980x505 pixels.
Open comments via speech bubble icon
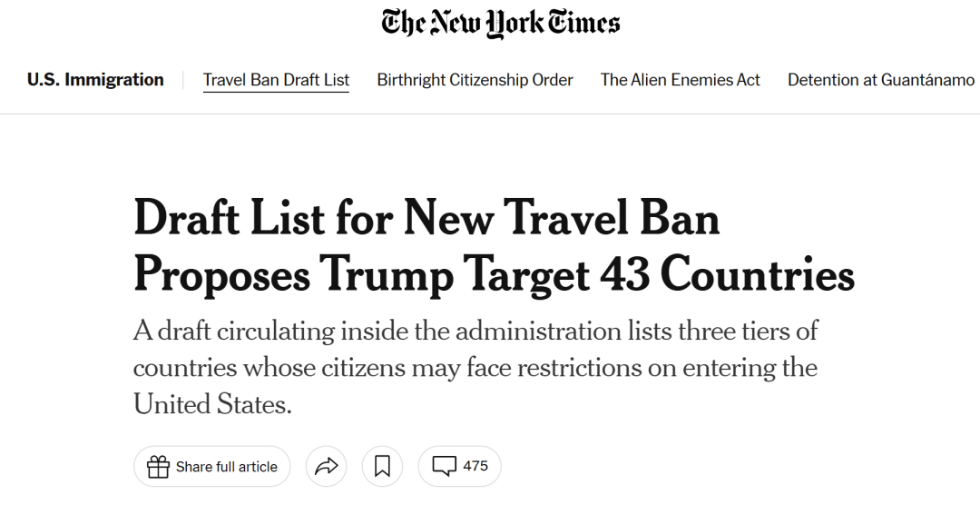tap(445, 466)
